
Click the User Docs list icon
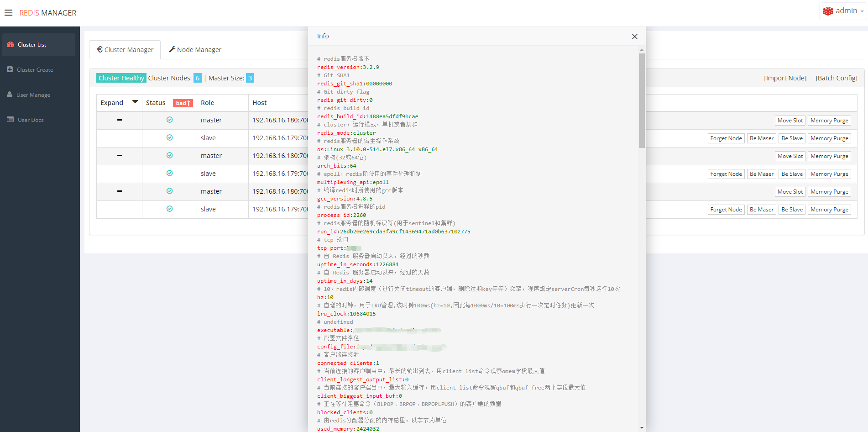pos(10,120)
